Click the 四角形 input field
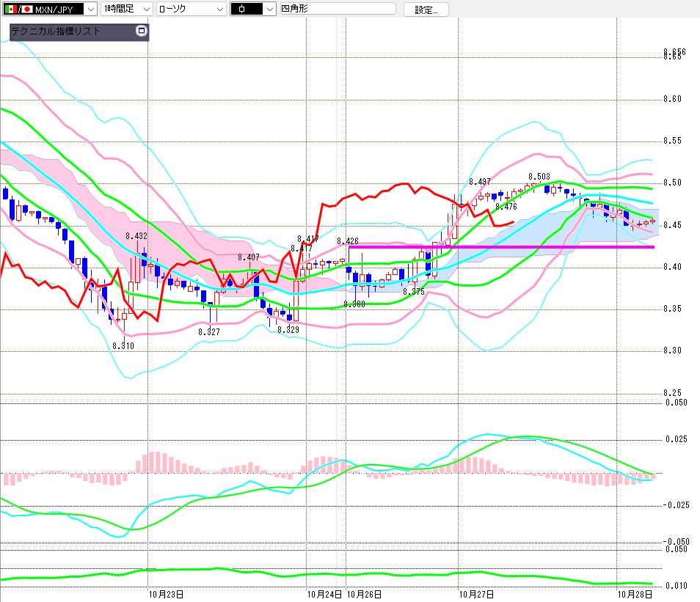The height and width of the screenshot is (602, 700). click(x=338, y=9)
